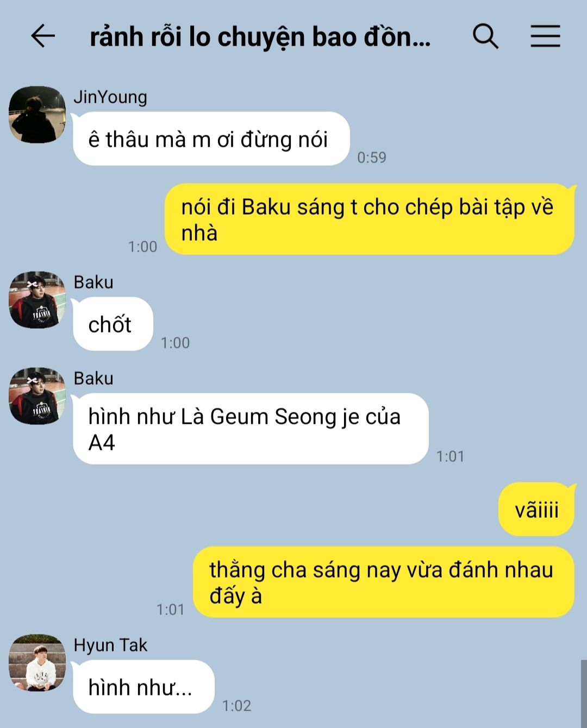Tap Baku's avatar beside the 'chốt' message
The height and width of the screenshot is (728, 587).
[x=38, y=300]
